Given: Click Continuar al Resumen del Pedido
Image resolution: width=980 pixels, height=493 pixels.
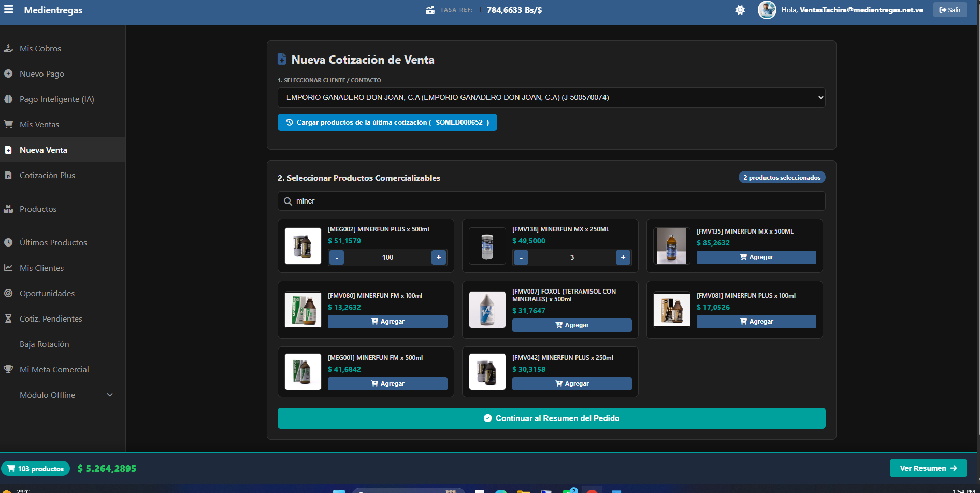Looking at the screenshot, I should [x=551, y=418].
